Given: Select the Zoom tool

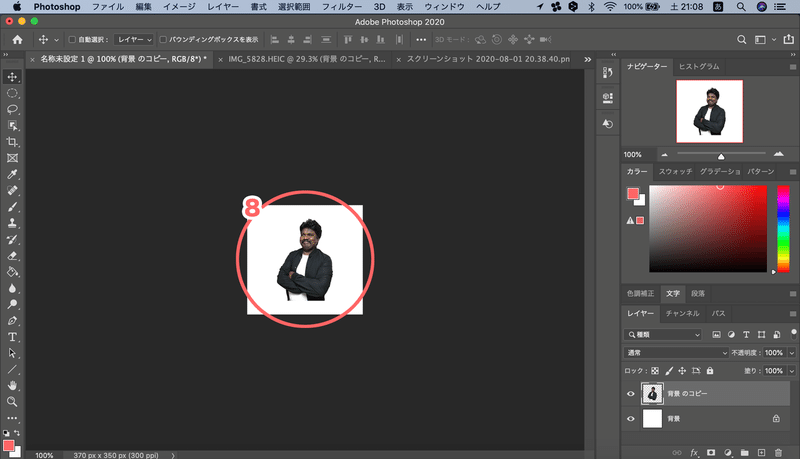Looking at the screenshot, I should pos(12,402).
